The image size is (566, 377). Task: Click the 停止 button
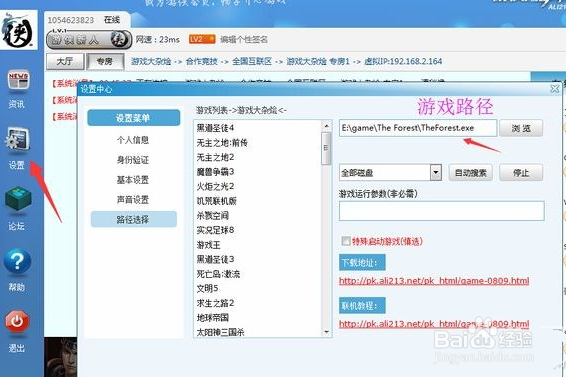521,173
